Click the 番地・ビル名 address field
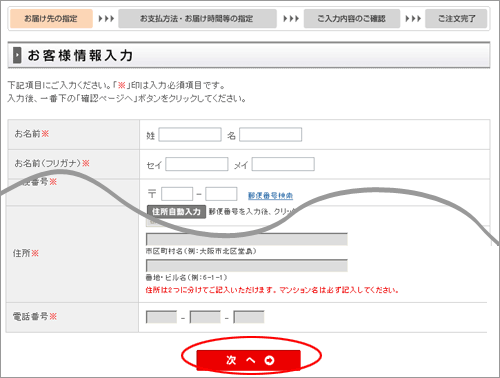Viewport: 500px width, 378px height. tap(247, 266)
